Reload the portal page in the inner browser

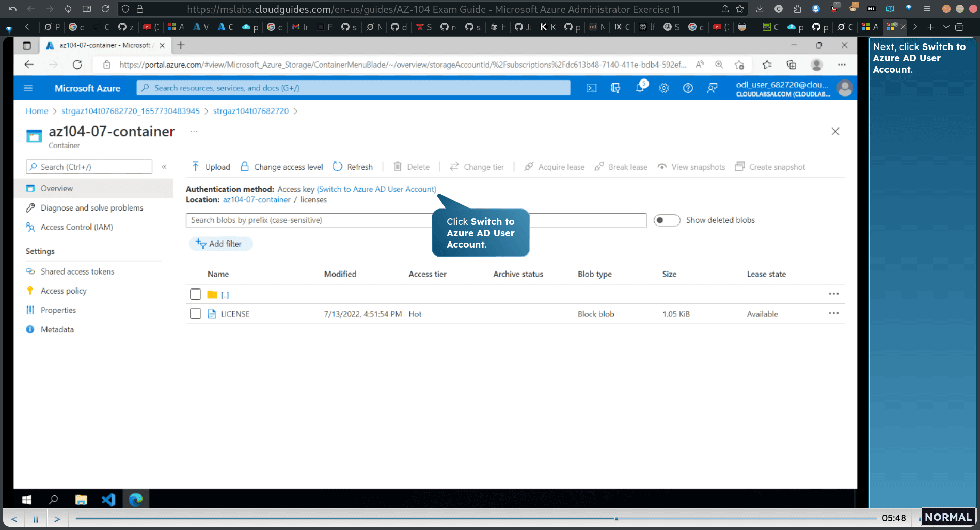click(77, 65)
